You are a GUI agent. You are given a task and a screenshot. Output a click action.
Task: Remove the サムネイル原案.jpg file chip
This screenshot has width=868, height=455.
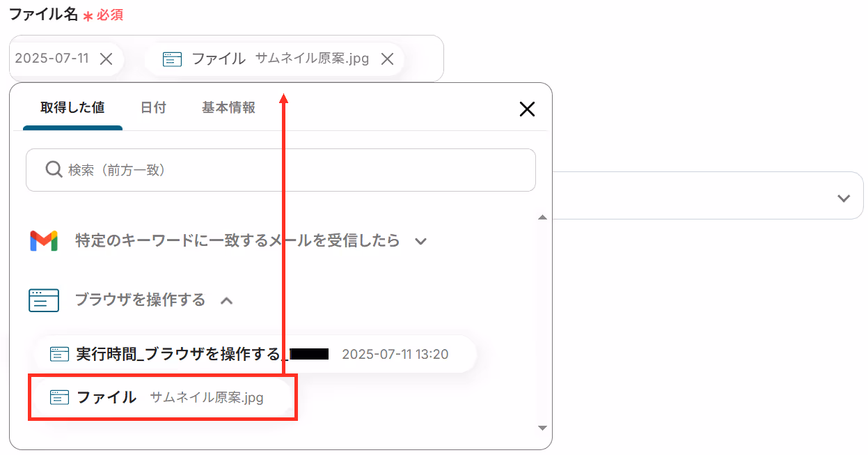coord(388,59)
